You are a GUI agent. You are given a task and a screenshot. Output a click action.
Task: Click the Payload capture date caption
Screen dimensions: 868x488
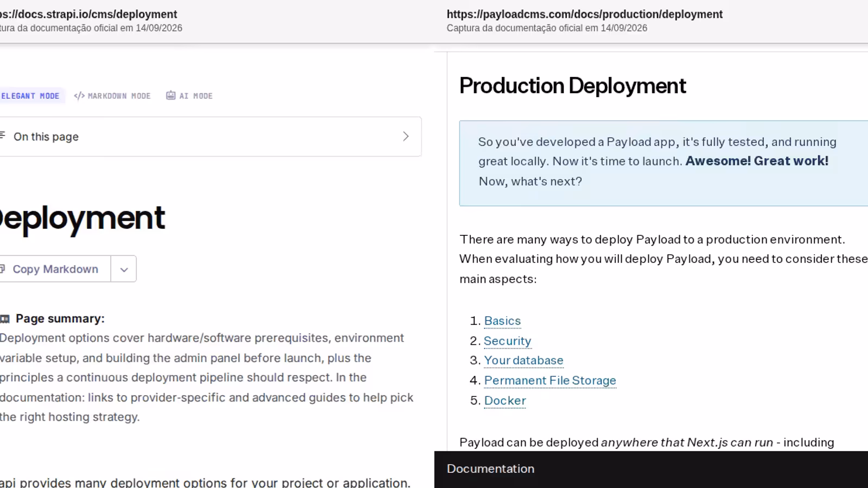[x=547, y=28]
